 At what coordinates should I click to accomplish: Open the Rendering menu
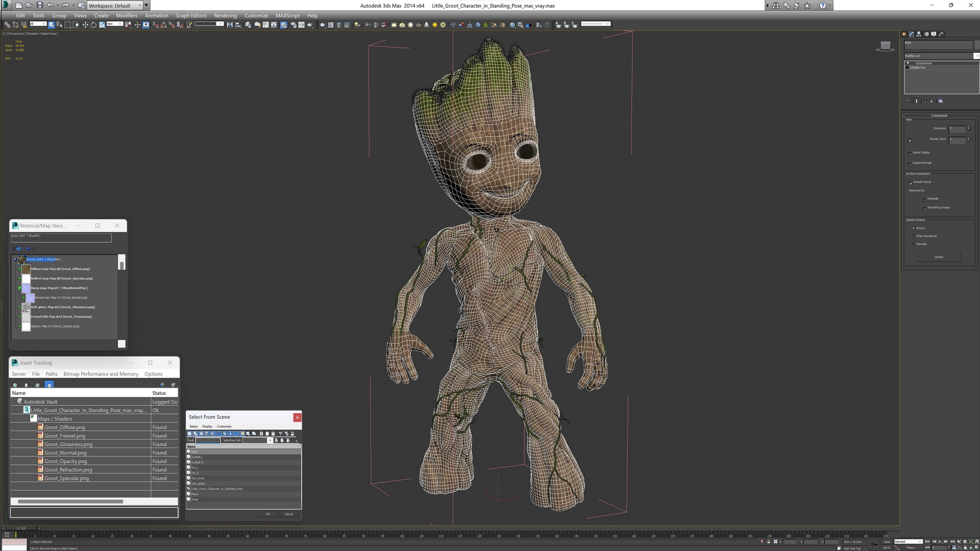225,15
